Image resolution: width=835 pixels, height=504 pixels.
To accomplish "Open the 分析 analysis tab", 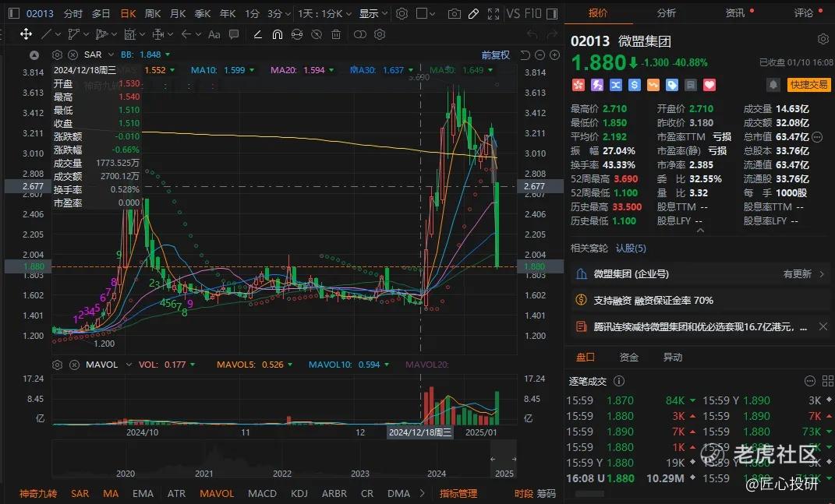I will (x=667, y=12).
